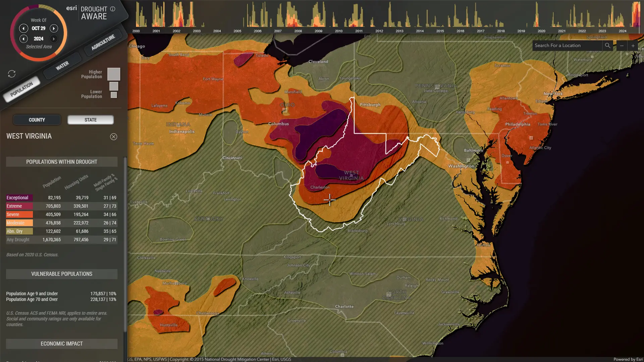Step back to previous year
The width and height of the screenshot is (644, 362).
click(23, 39)
